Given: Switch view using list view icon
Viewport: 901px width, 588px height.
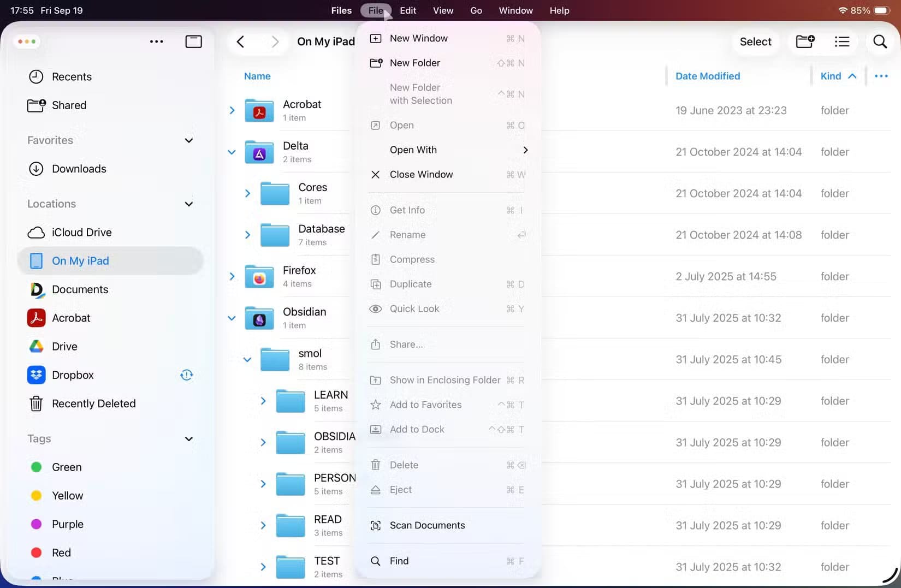Looking at the screenshot, I should [x=842, y=41].
